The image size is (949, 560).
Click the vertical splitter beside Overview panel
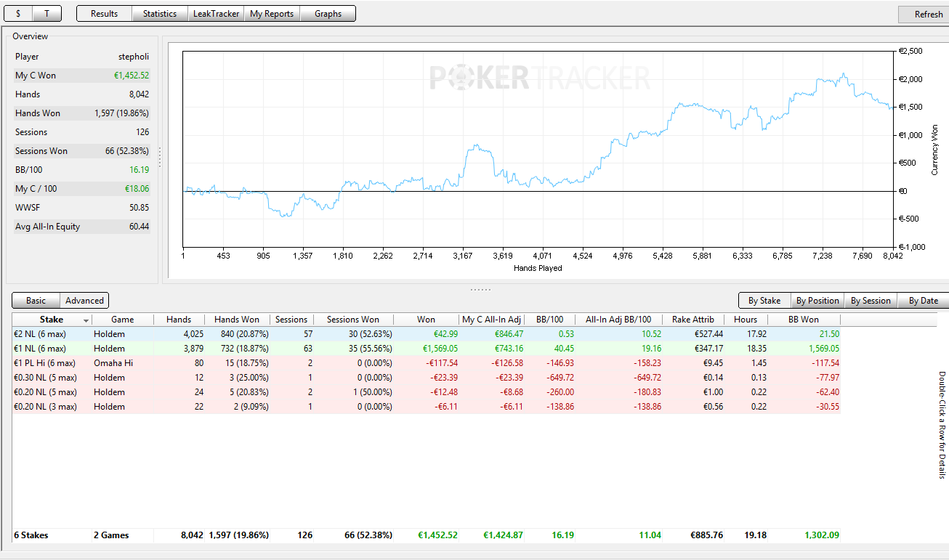[x=160, y=156]
